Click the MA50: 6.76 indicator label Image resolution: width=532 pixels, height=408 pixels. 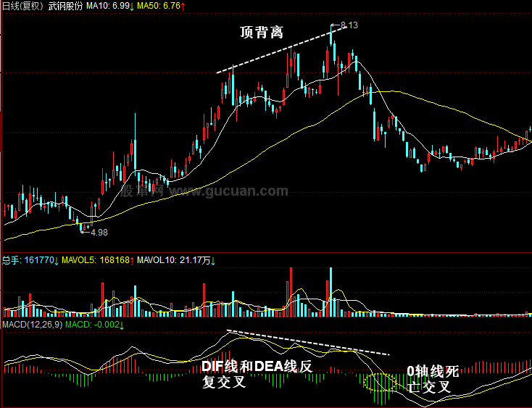(157, 6)
